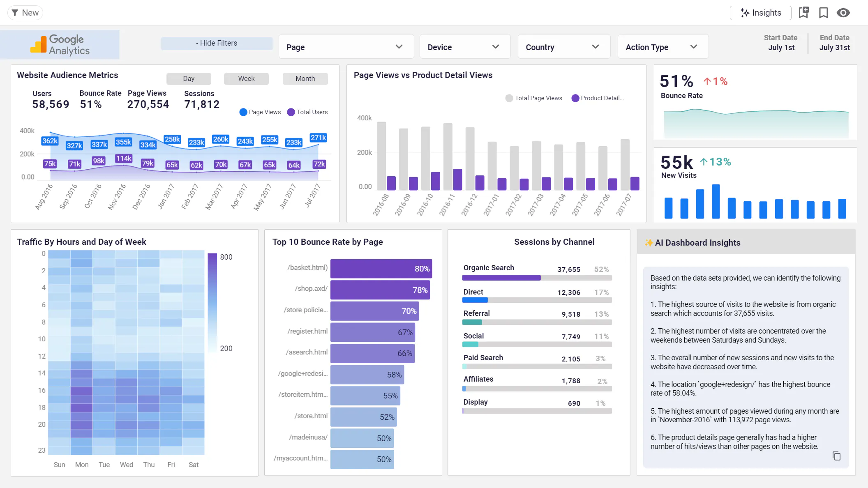Click the Top 10 Bounce Rate by Page title
Screen dimensions: 868x488
[x=328, y=242]
